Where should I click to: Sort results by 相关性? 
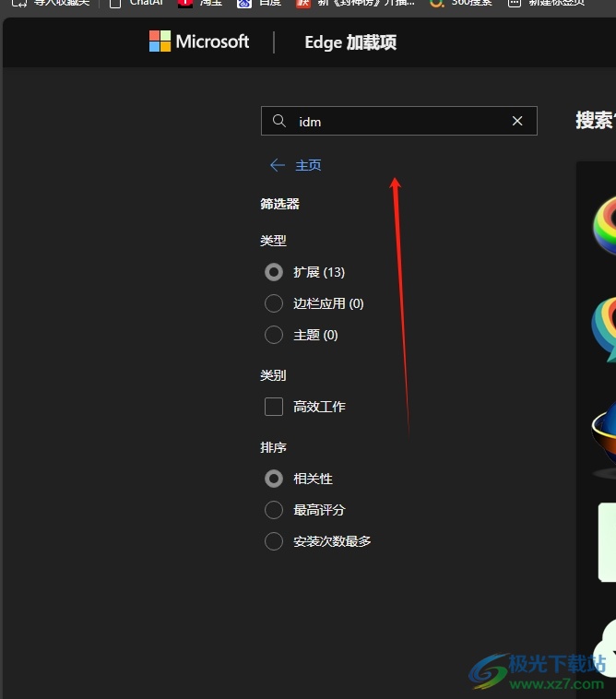click(274, 479)
